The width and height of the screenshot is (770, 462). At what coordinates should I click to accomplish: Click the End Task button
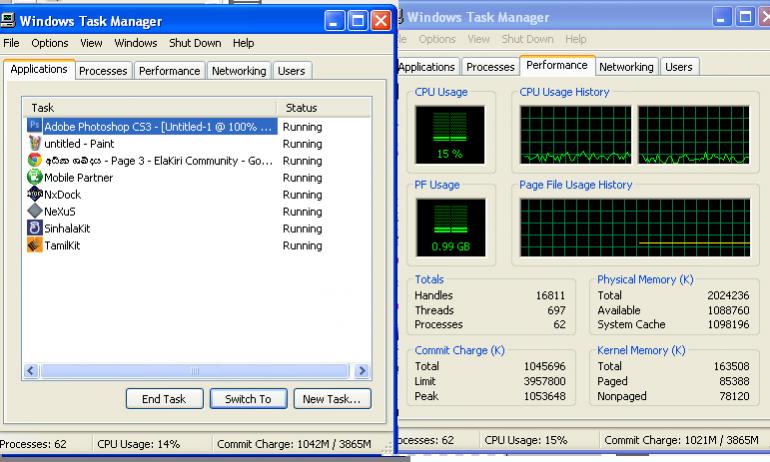coord(164,399)
